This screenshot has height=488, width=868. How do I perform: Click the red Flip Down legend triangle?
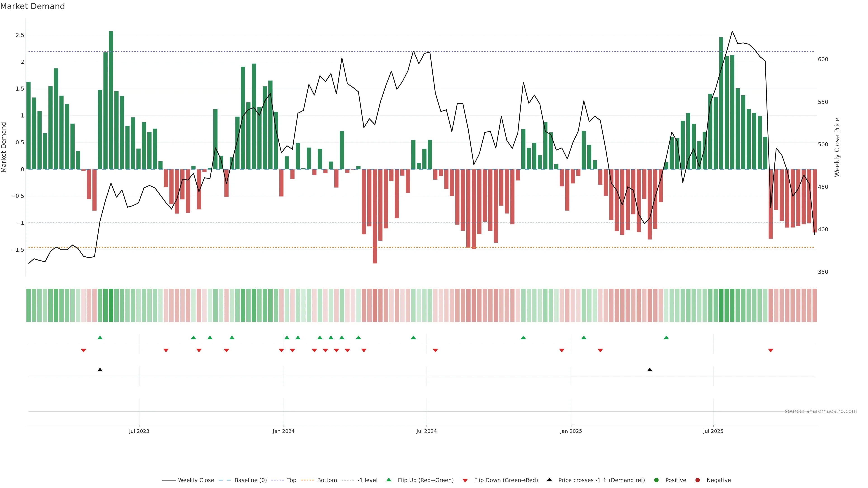pyautogui.click(x=465, y=480)
